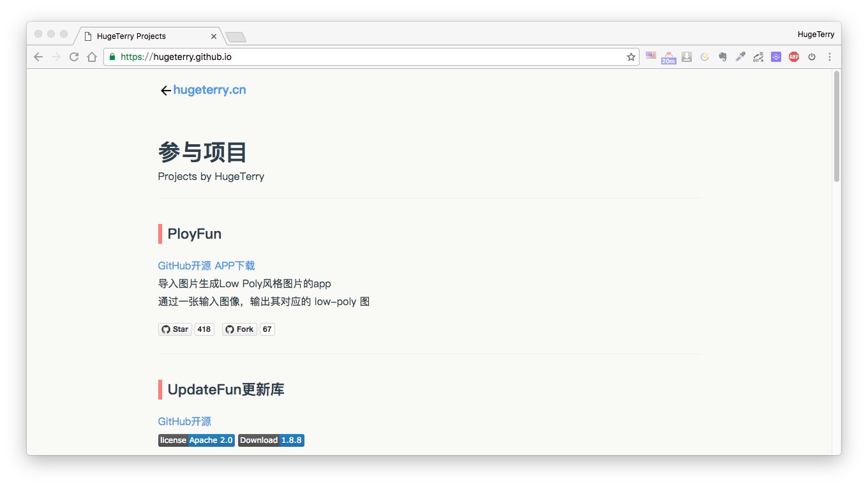This screenshot has height=487, width=868.
Task: Open the 20m timer extension
Action: (x=668, y=57)
